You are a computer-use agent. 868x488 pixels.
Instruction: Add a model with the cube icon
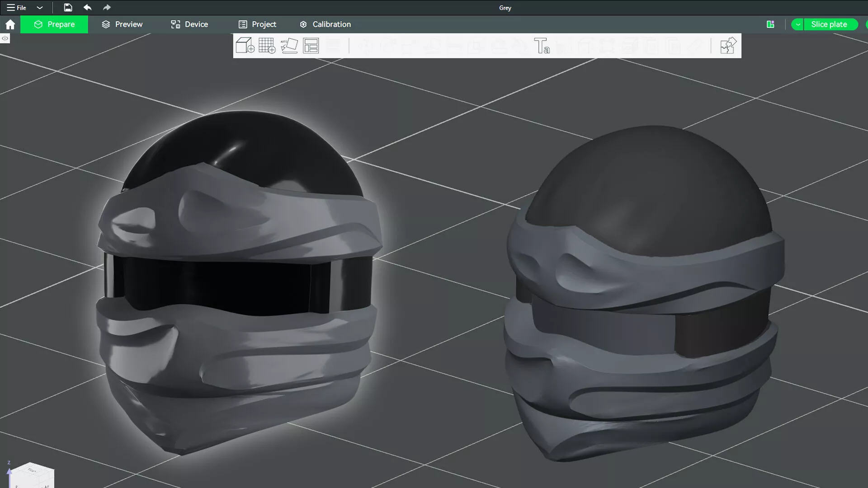click(x=245, y=46)
